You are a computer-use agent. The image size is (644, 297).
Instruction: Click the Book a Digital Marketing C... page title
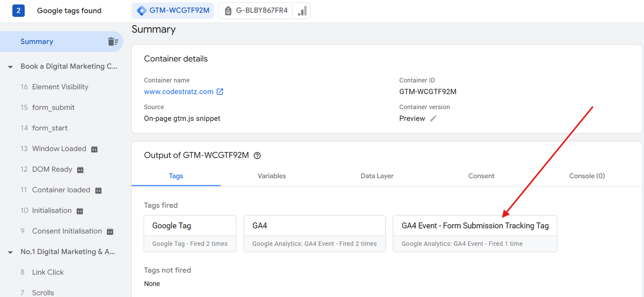point(69,66)
